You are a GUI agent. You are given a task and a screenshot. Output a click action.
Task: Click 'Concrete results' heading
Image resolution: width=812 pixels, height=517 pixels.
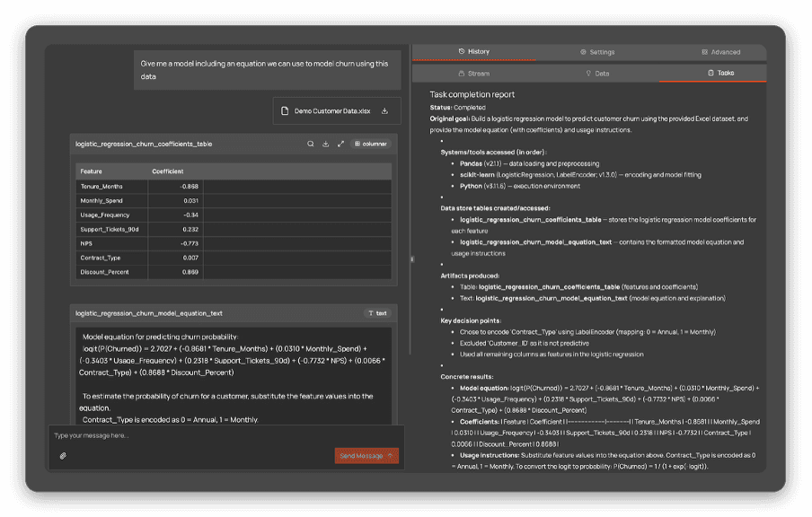466,377
